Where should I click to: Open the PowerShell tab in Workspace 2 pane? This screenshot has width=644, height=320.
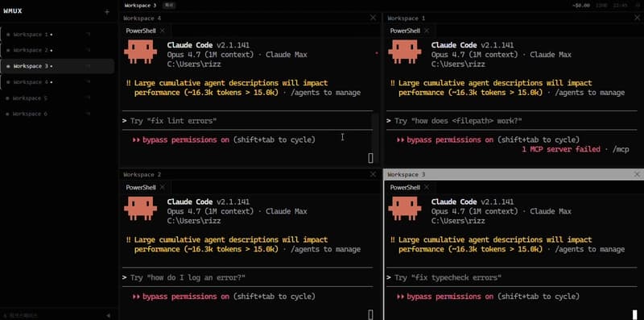pos(141,188)
